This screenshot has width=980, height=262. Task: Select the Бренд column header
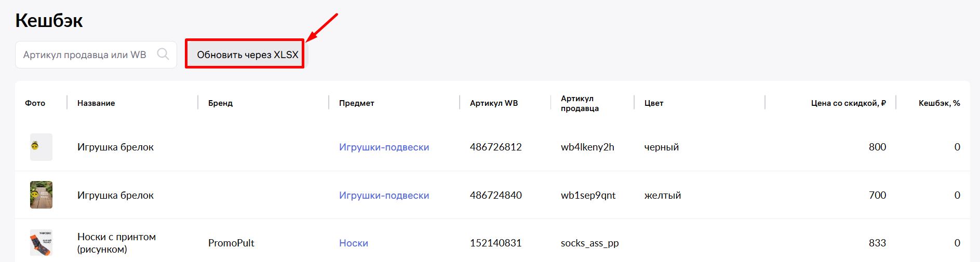[220, 103]
